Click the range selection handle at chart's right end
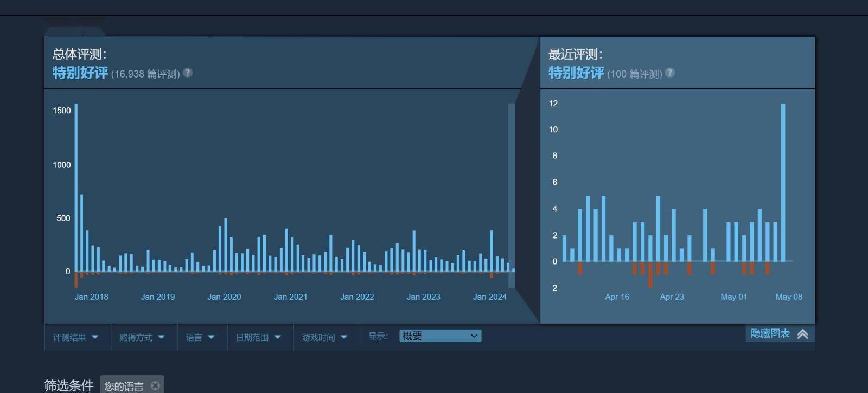 [x=511, y=195]
